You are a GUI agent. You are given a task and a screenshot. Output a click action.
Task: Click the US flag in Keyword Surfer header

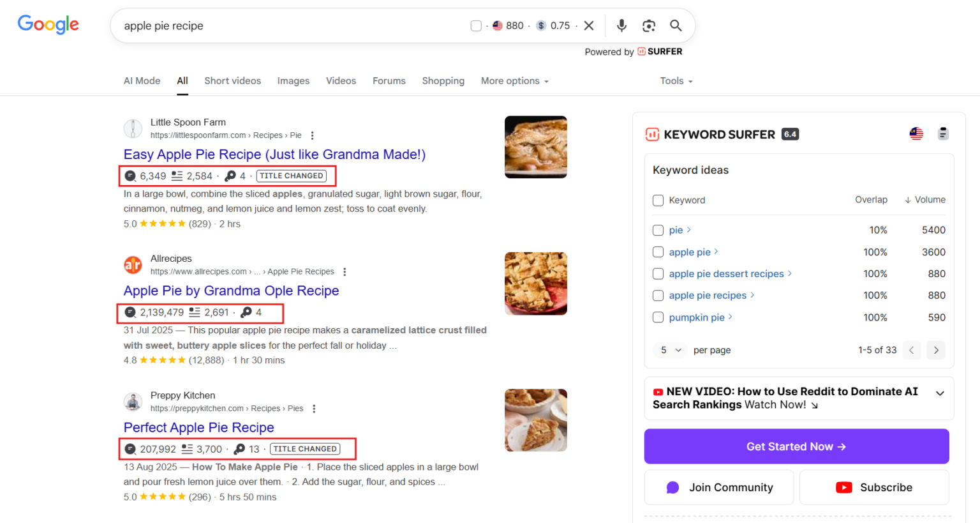[916, 134]
